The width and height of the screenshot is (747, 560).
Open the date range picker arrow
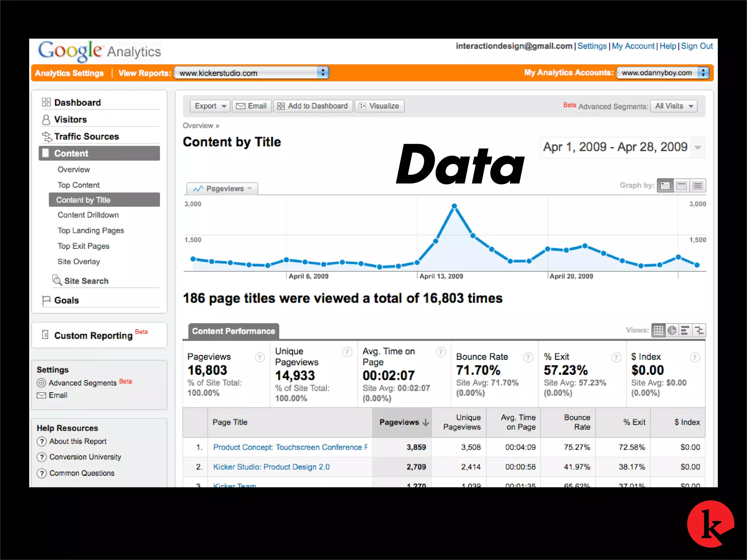click(x=698, y=148)
